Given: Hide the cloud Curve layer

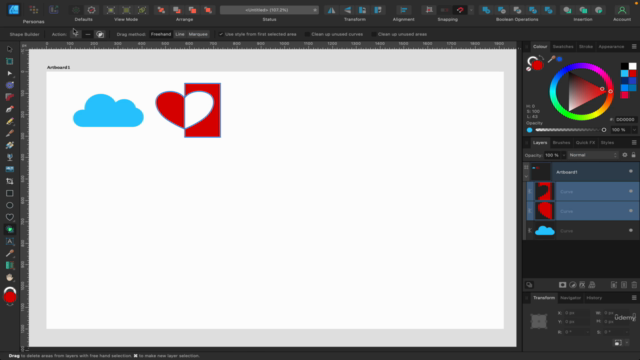Looking at the screenshot, I should [x=631, y=230].
